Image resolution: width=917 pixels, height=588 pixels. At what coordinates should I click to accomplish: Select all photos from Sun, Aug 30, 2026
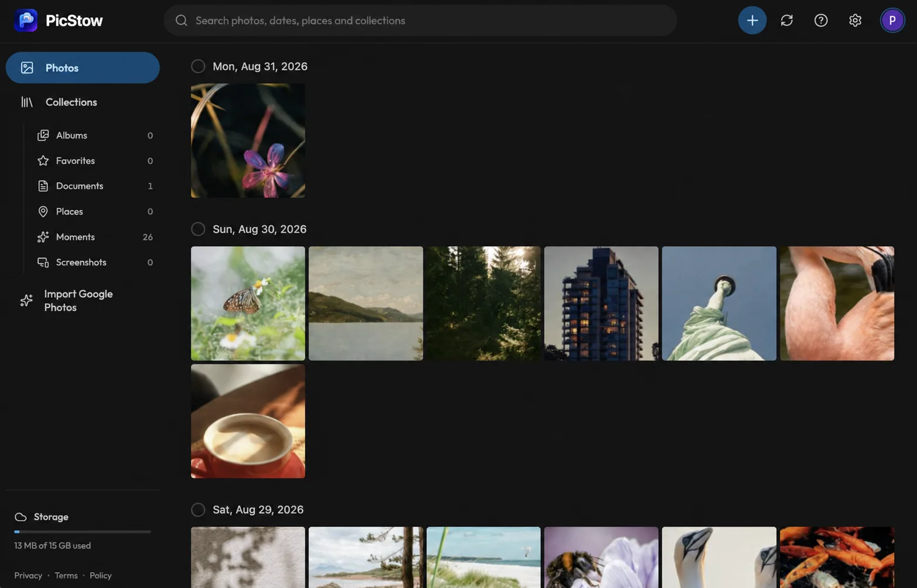click(198, 229)
